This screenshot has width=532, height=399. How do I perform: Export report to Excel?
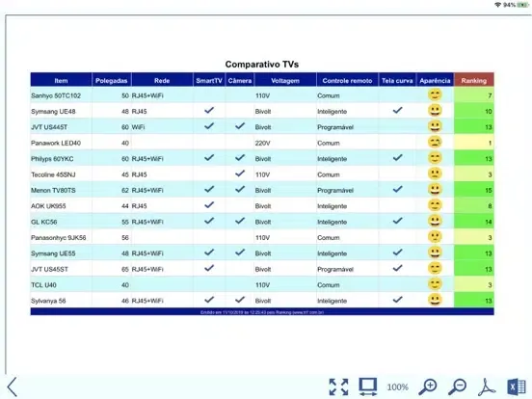(x=516, y=386)
